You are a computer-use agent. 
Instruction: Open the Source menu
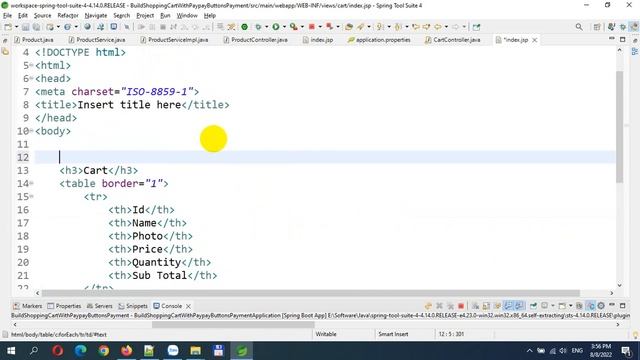pos(42,16)
